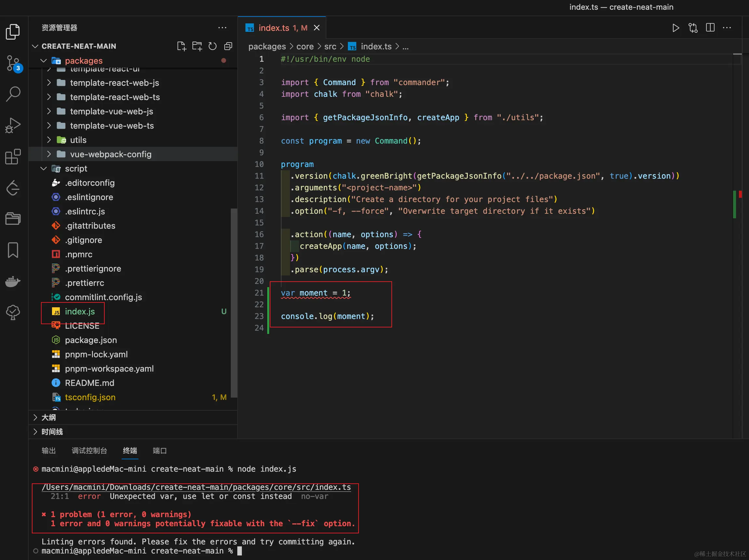Split the editor to the right
This screenshot has width=749, height=560.
[710, 28]
